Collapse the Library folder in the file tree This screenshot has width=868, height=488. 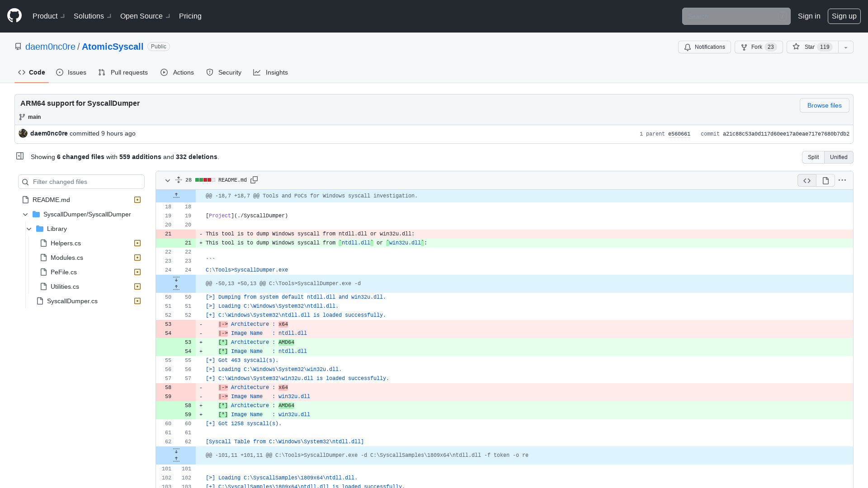(29, 229)
